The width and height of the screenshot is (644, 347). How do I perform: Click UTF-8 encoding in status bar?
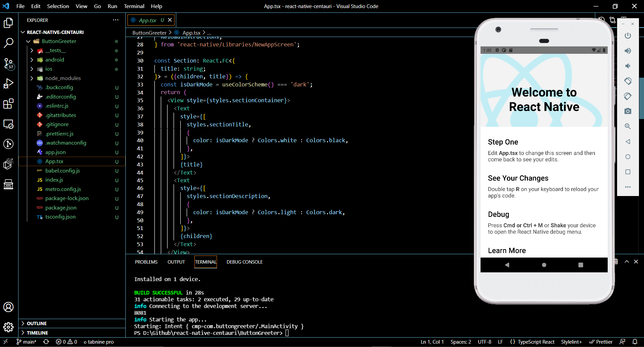pos(485,342)
